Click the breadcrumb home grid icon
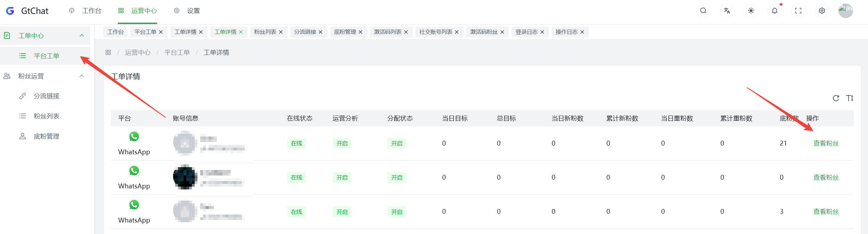The height and width of the screenshot is (234, 868). [108, 52]
